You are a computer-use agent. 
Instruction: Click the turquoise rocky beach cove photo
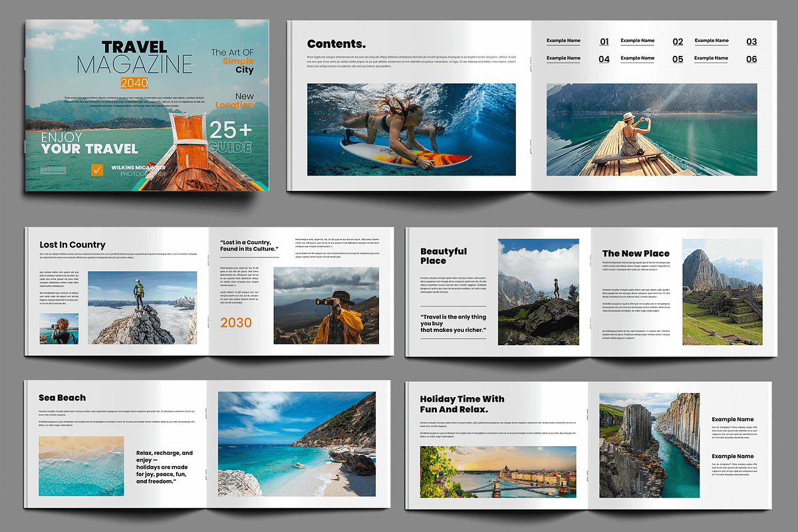(x=297, y=444)
